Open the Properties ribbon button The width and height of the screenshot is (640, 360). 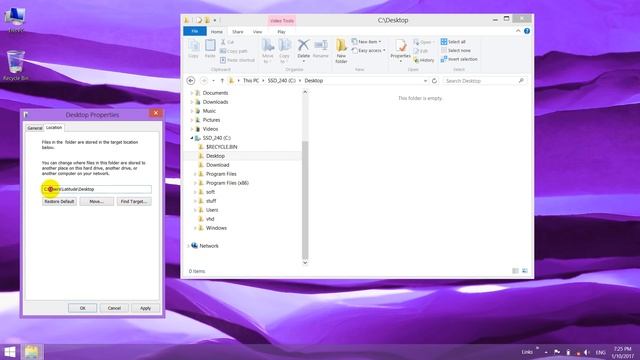400,50
